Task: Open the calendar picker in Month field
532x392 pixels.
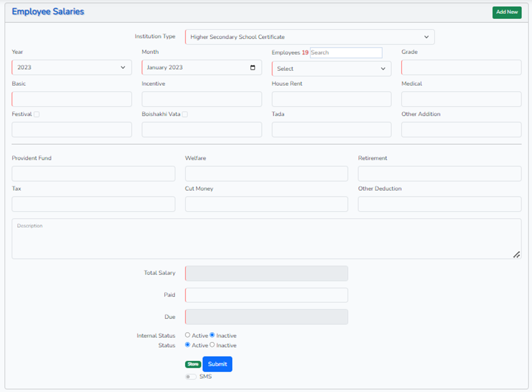Action: [253, 68]
